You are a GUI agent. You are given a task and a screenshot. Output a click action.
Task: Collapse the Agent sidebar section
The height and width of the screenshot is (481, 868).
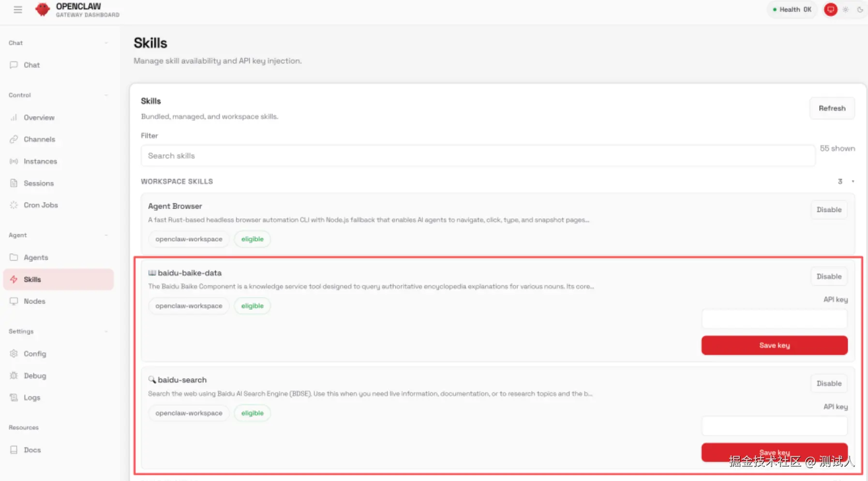[106, 235]
